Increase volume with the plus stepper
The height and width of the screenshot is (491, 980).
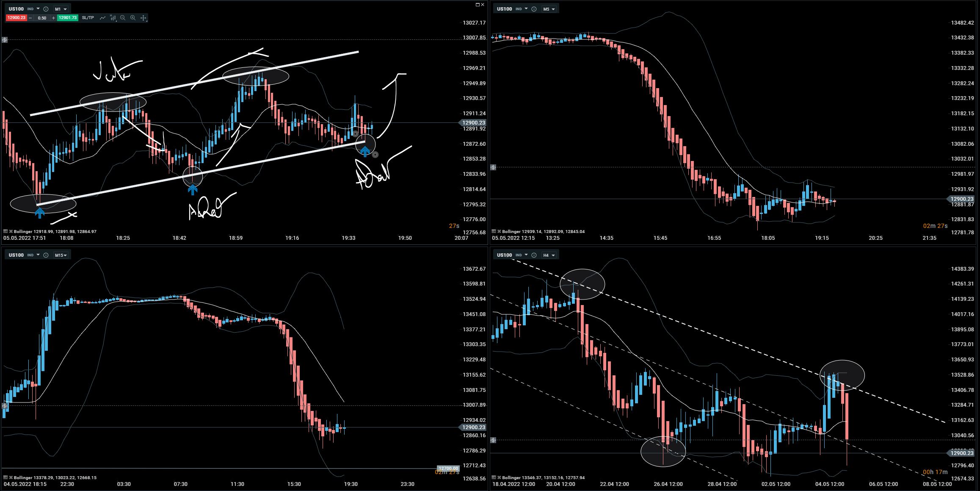point(53,18)
